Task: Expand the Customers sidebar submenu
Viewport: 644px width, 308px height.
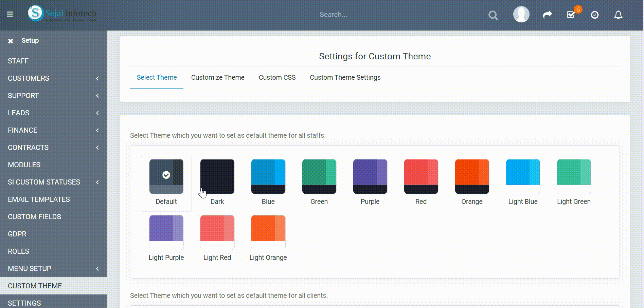Action: 53,78
